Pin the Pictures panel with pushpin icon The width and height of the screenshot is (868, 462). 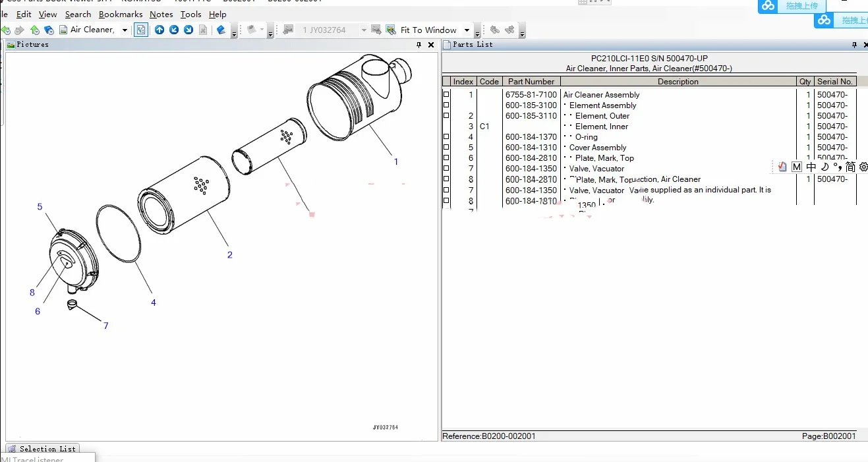419,45
